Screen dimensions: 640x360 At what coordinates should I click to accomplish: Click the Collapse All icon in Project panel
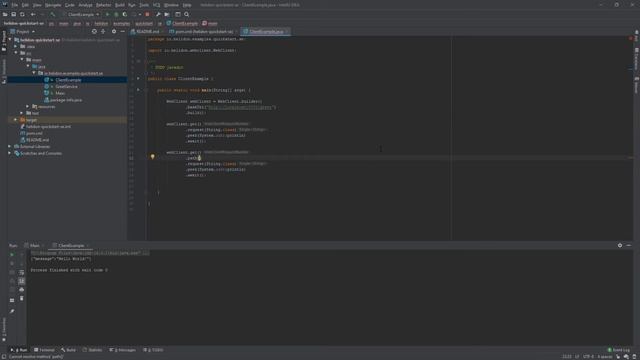(103, 31)
